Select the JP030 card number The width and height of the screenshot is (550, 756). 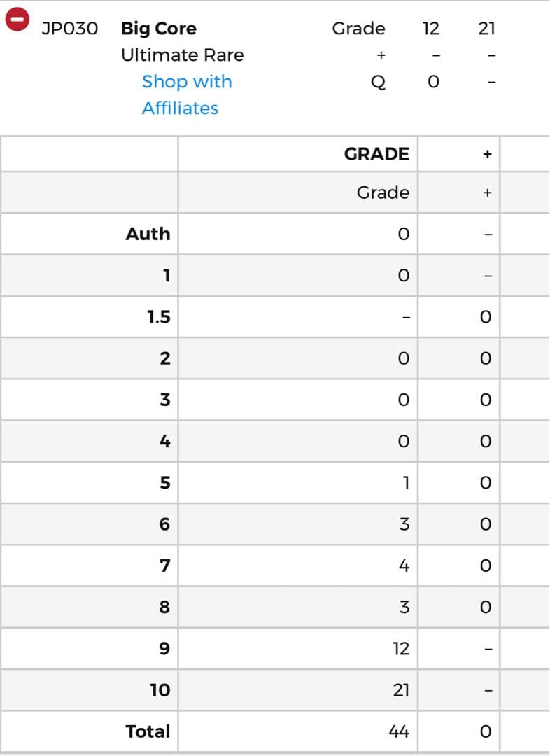click(x=70, y=29)
